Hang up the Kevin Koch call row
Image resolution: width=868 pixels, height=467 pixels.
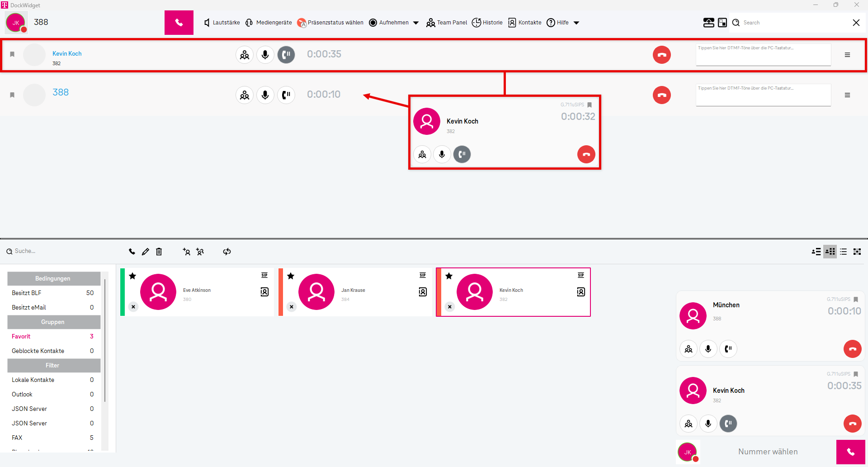click(661, 55)
